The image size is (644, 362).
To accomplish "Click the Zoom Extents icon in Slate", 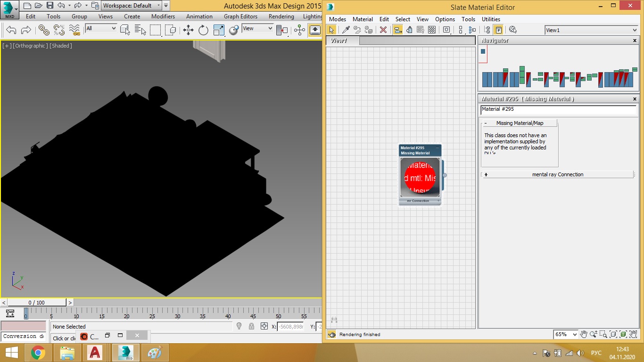I will pos(613,334).
